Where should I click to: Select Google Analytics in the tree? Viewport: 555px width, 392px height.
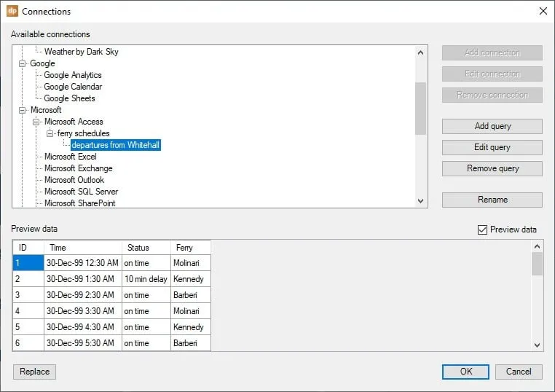[73, 75]
